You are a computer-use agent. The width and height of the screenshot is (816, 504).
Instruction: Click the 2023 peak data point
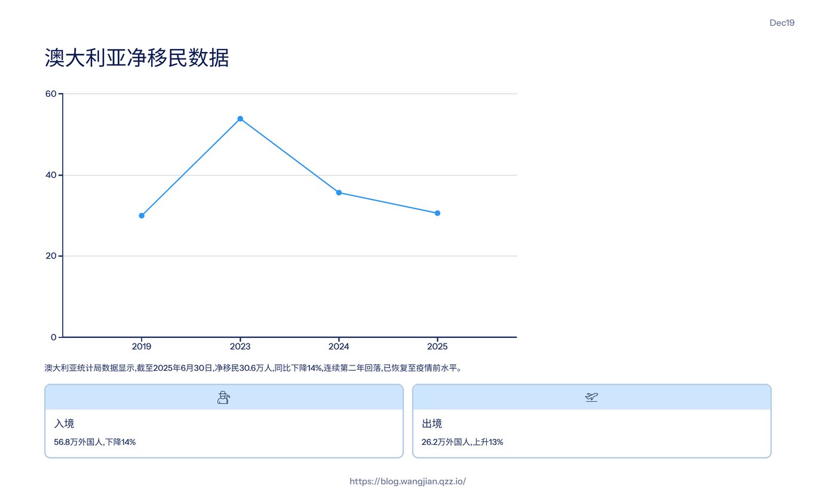[x=240, y=119]
